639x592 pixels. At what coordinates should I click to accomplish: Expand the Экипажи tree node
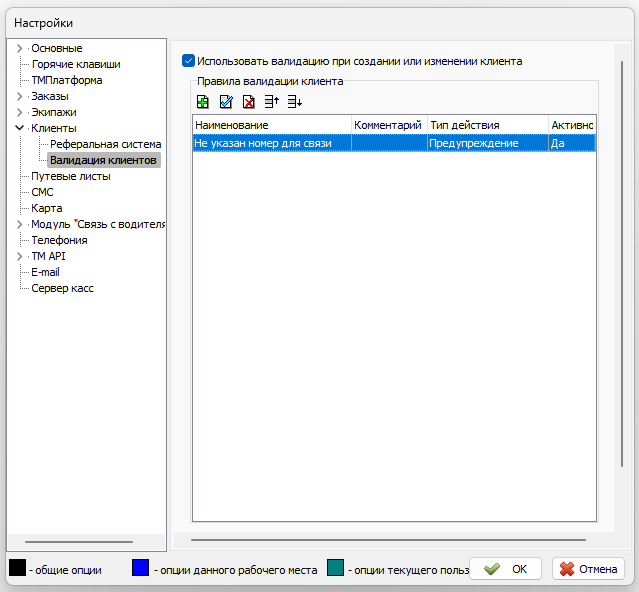[x=19, y=112]
